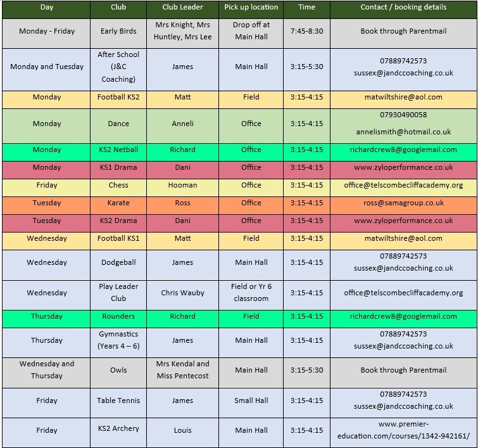478x448 pixels.
Task: Click the "Dodgeball" club cell
Action: tap(118, 262)
